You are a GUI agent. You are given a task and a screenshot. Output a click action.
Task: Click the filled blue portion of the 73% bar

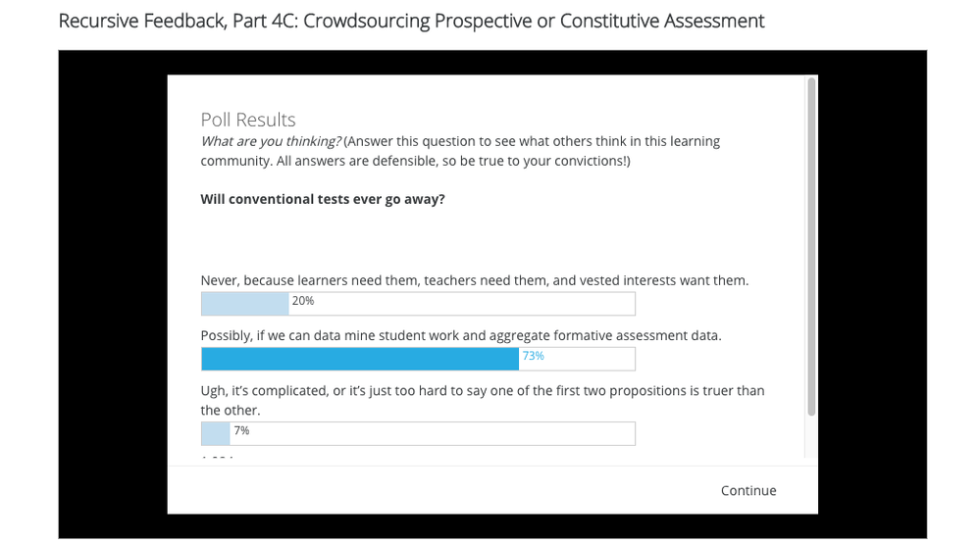359,359
